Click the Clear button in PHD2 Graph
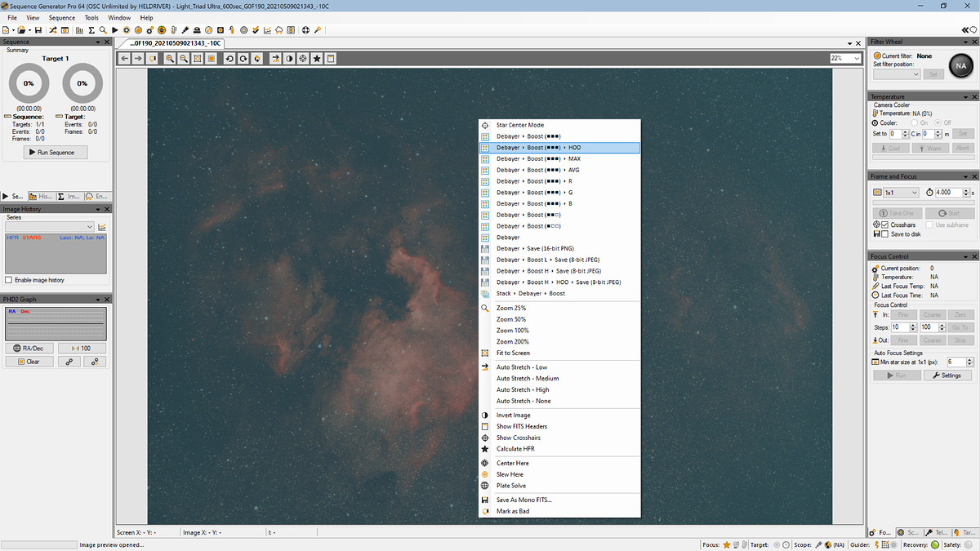The image size is (980, 551). click(29, 362)
